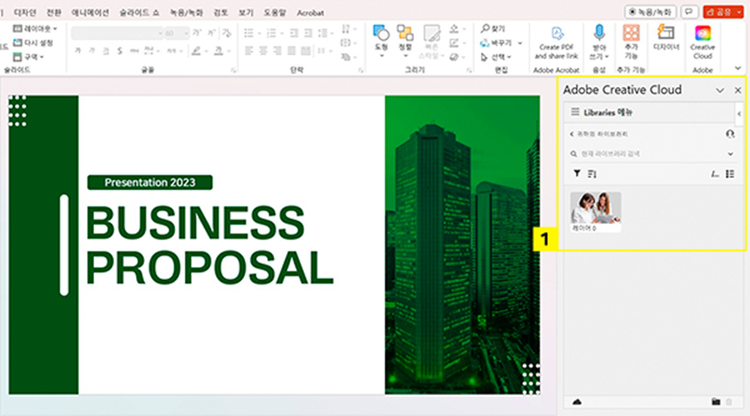Screen dimensions: 750x416
Task: Open the Shapes (도형) gallery
Action: [x=381, y=41]
